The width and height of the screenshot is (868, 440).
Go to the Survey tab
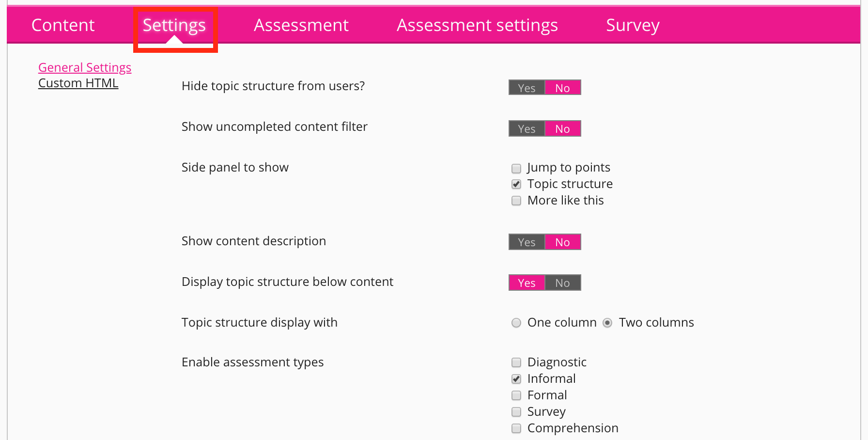tap(633, 25)
